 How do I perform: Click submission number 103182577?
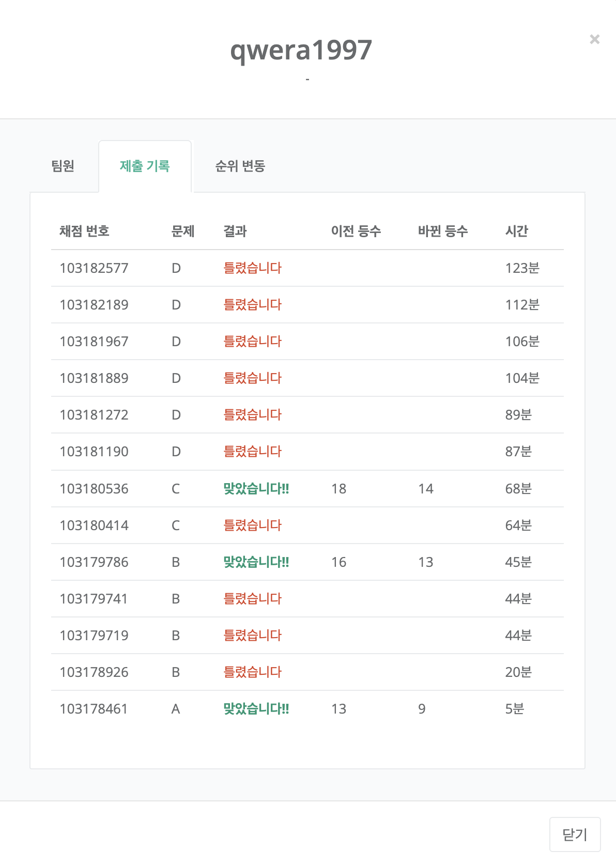pos(94,268)
